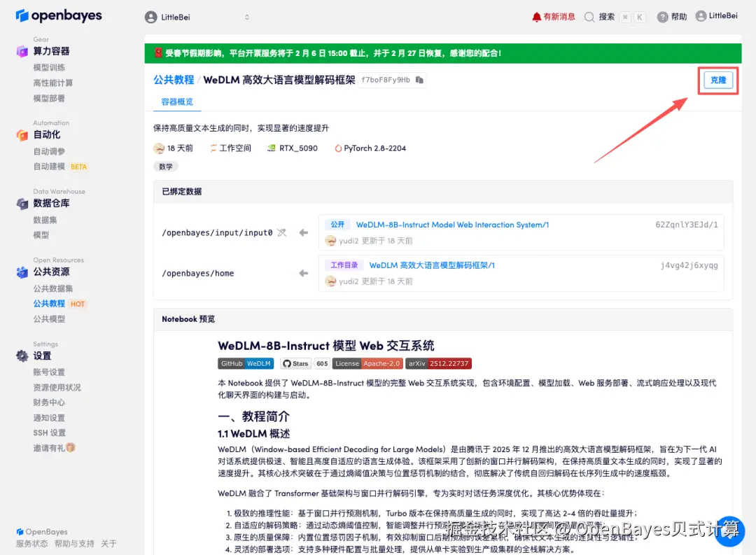Open 自动建模 BETA sidebar item

pos(59,167)
